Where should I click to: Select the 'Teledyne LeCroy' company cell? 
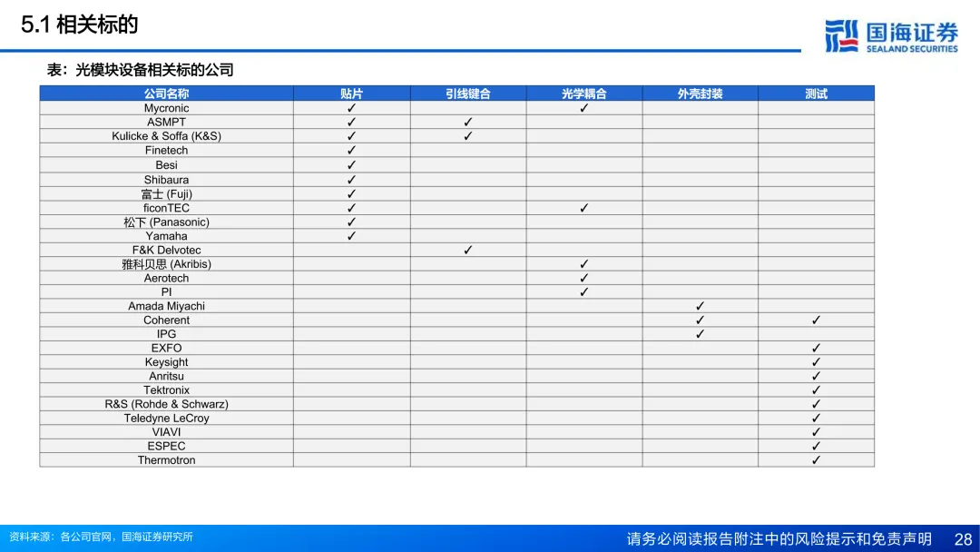pos(166,419)
